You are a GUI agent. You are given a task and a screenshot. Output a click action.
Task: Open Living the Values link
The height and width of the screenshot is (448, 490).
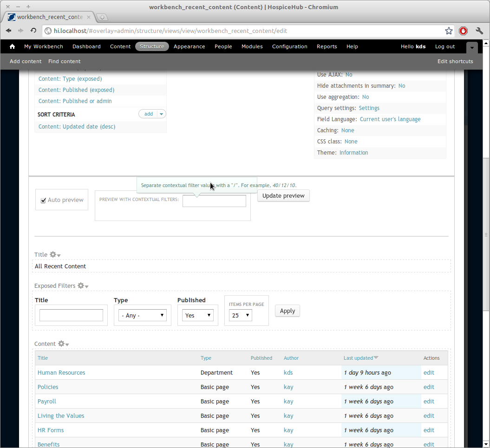click(61, 416)
